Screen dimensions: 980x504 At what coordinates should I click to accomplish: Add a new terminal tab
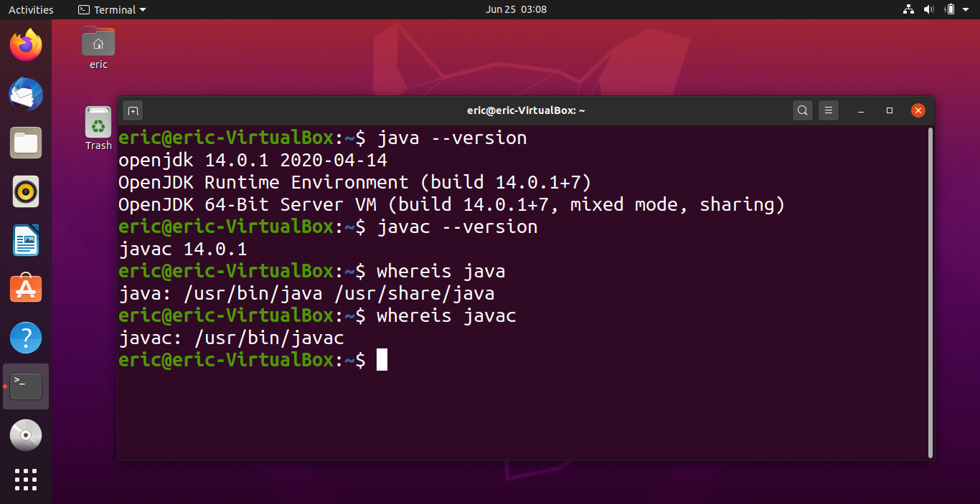tap(133, 110)
